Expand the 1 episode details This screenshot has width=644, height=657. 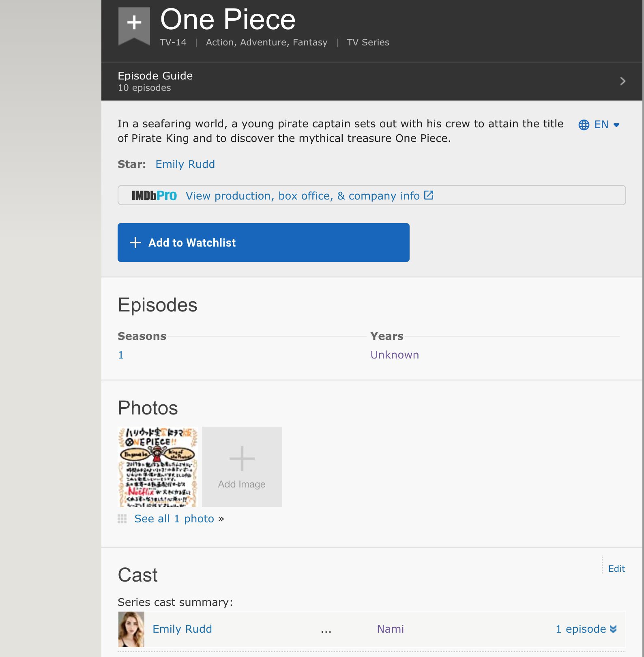(586, 629)
